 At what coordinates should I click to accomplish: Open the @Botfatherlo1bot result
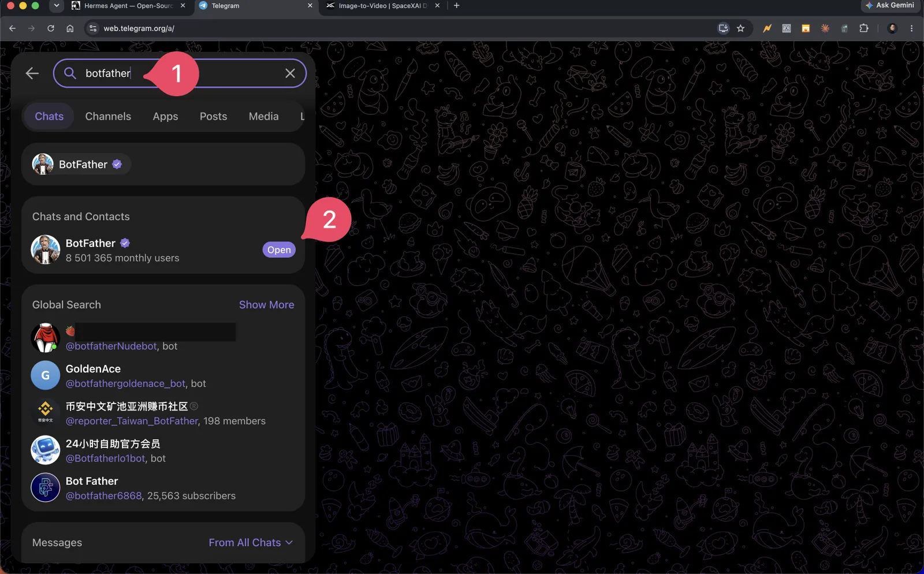pos(163,450)
